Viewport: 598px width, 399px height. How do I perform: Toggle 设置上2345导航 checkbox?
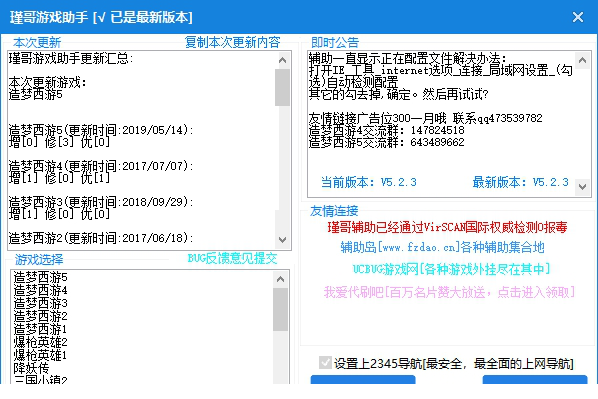tap(325, 363)
